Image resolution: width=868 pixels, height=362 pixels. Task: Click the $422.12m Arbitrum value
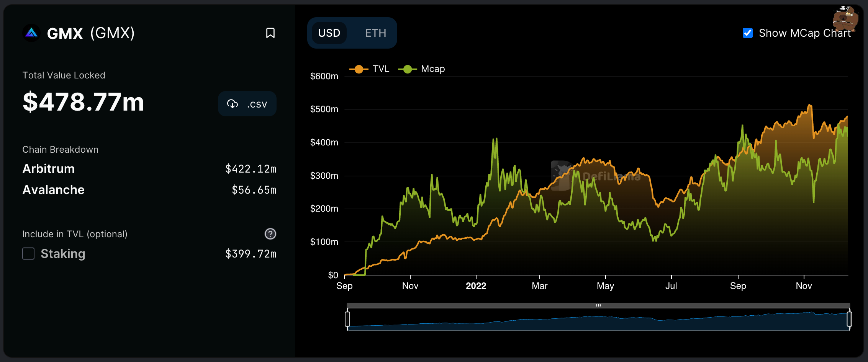251,169
